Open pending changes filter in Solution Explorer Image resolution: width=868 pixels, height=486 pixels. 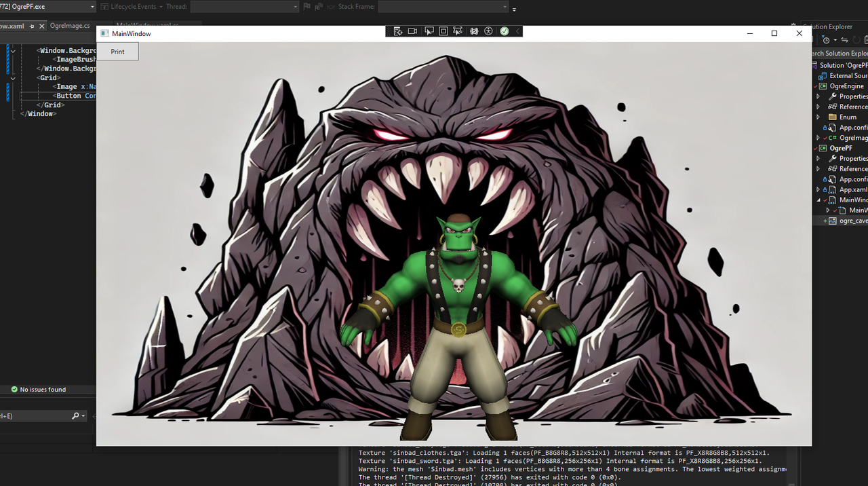click(x=827, y=40)
